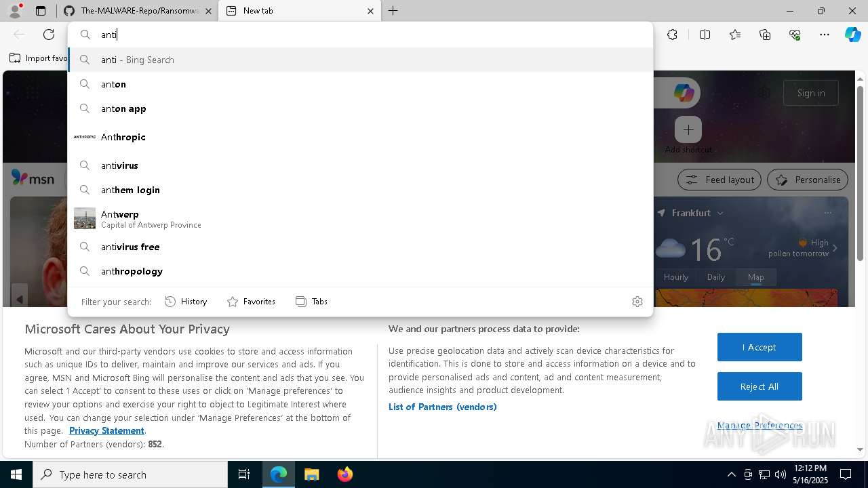The image size is (868, 488).
Task: Choose the 'antivirus' suggestion
Action: [360, 165]
